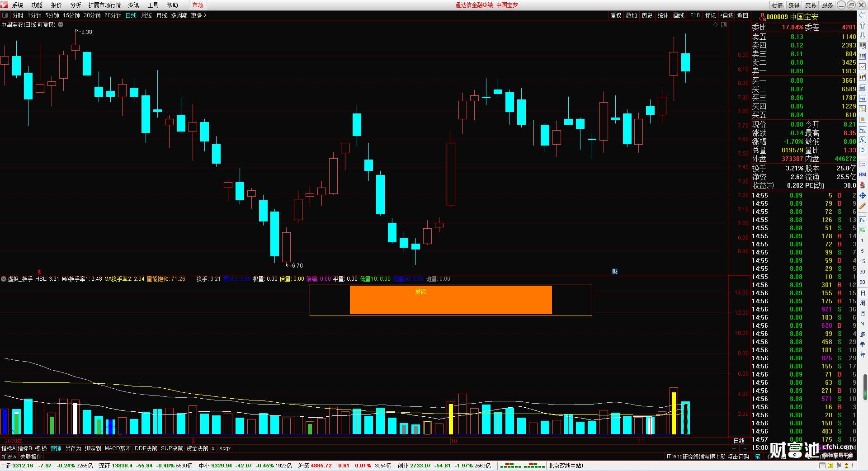Open the candlestick chart icon
Viewport: 868px width, 471px height.
click(863, 77)
